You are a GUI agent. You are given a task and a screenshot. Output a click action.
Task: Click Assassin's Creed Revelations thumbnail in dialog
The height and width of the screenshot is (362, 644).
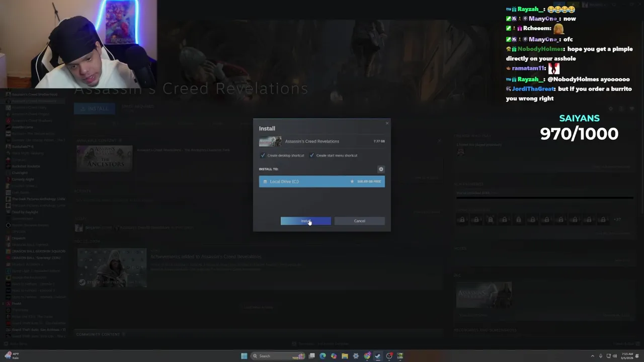[270, 141]
